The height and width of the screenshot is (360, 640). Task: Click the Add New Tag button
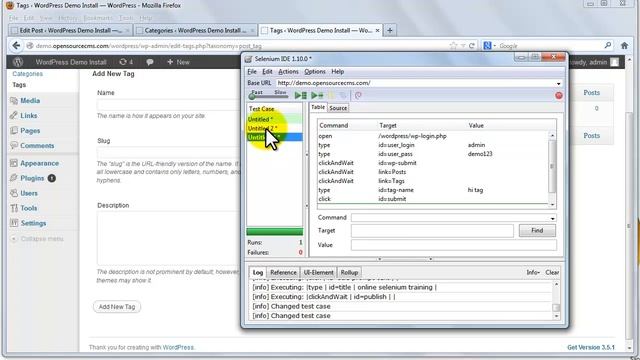[x=117, y=307]
